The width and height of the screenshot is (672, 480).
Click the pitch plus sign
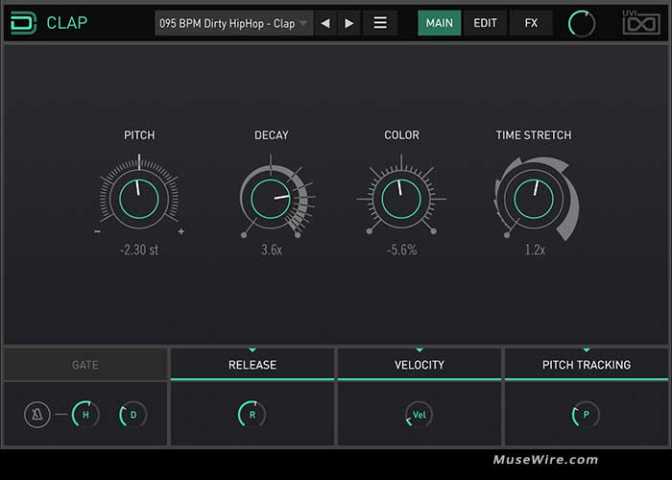click(x=181, y=231)
